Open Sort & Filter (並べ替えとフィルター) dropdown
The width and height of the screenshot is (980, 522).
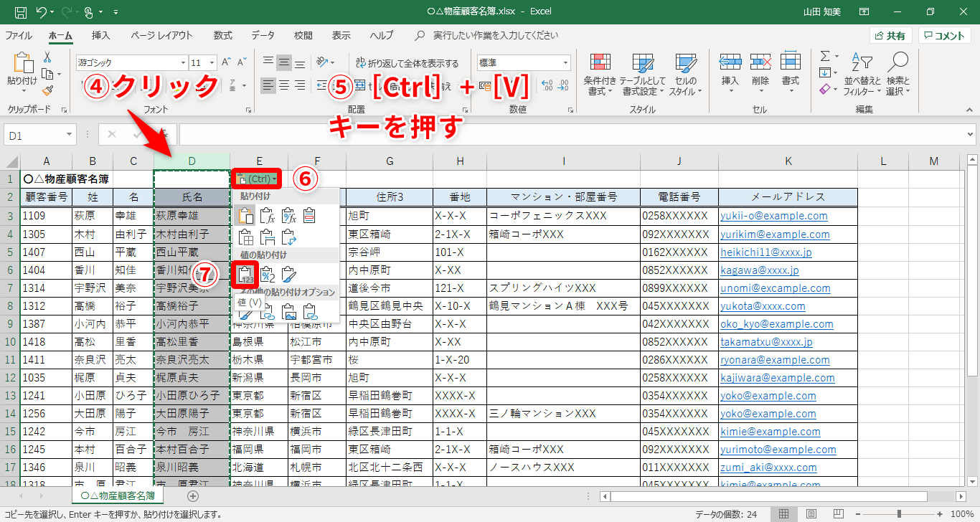click(x=863, y=74)
